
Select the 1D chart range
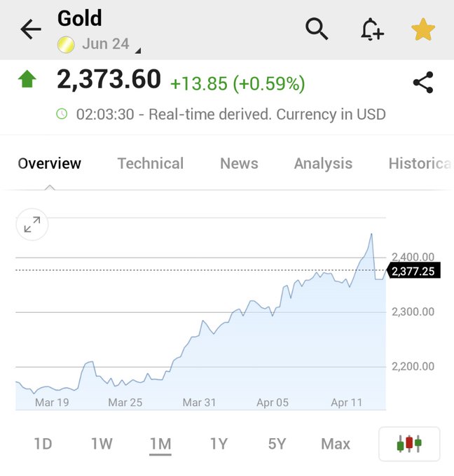[x=43, y=444]
